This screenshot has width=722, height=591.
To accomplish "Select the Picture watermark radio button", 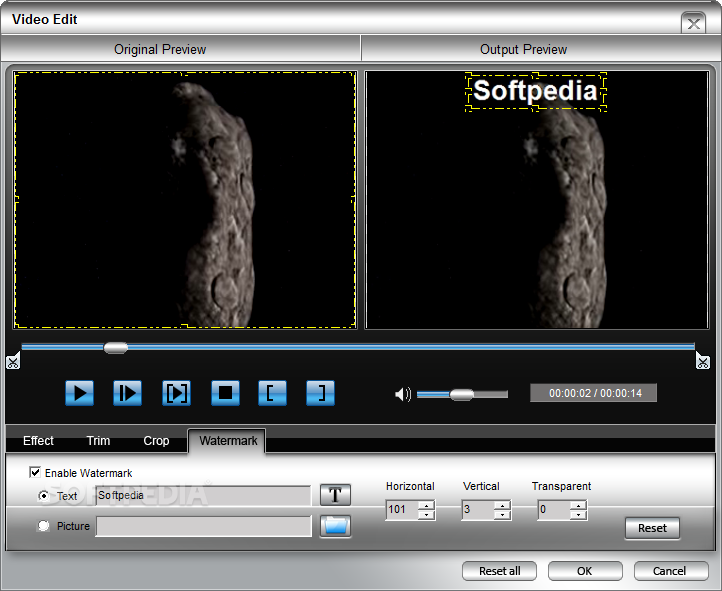I will pyautogui.click(x=44, y=526).
